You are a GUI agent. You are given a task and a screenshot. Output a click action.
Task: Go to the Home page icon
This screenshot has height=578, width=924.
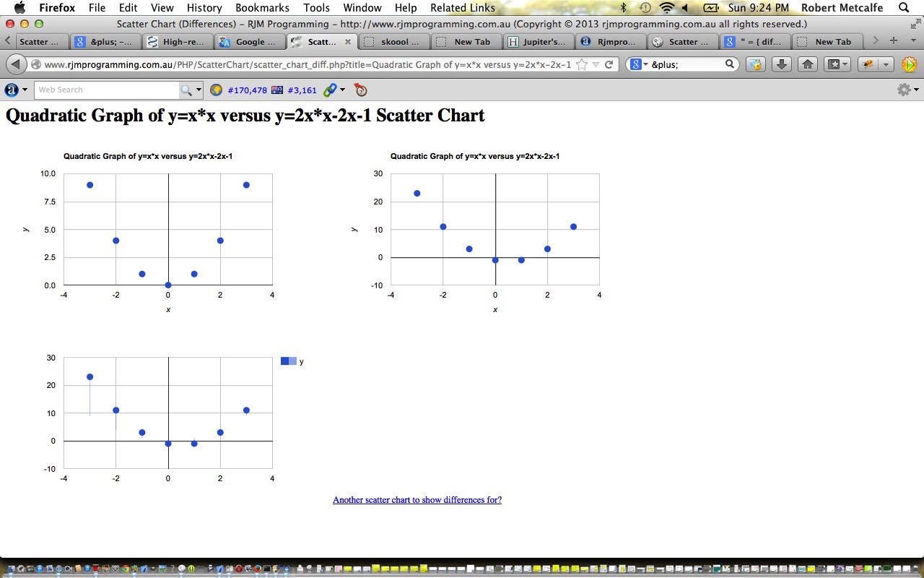click(x=808, y=64)
